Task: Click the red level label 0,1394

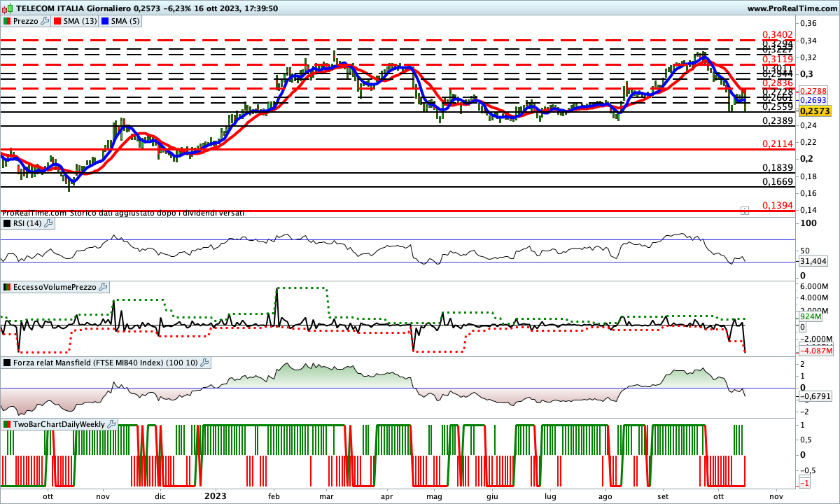Action: 777,205
